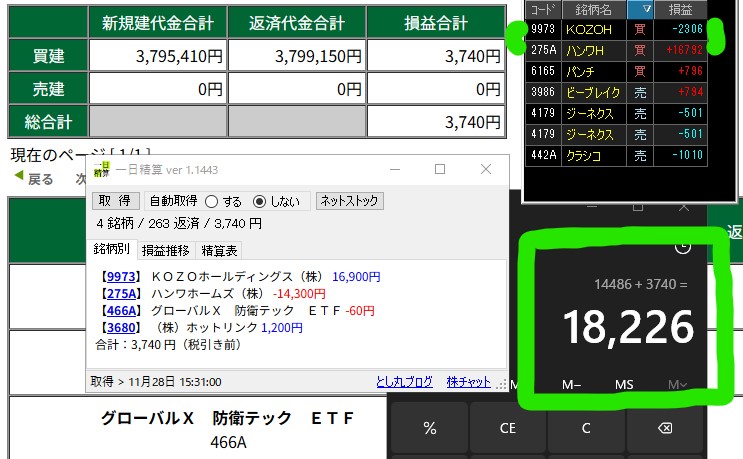
Task: Maximize the 一日精算 window
Action: pos(440,170)
